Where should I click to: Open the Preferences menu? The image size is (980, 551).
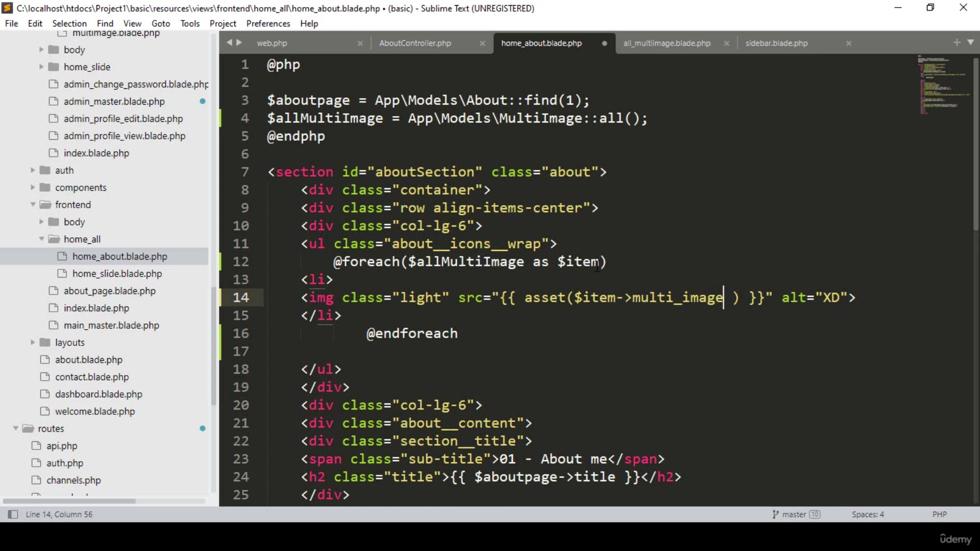pos(268,23)
